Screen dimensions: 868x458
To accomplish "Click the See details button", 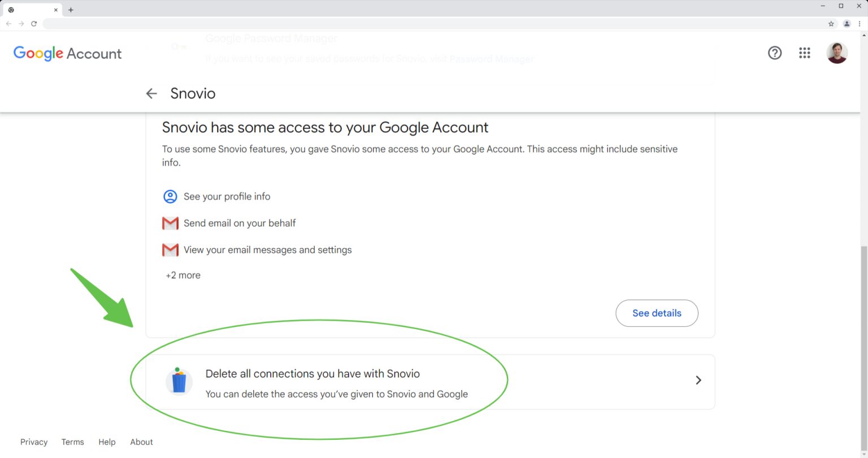I will (x=657, y=313).
